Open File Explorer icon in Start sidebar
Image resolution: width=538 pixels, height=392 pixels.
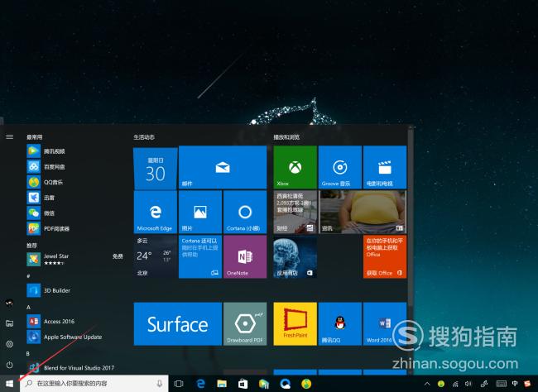(10, 323)
